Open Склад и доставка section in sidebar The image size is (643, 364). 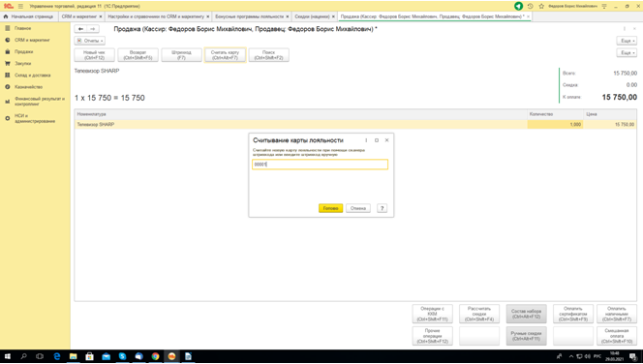pos(32,75)
